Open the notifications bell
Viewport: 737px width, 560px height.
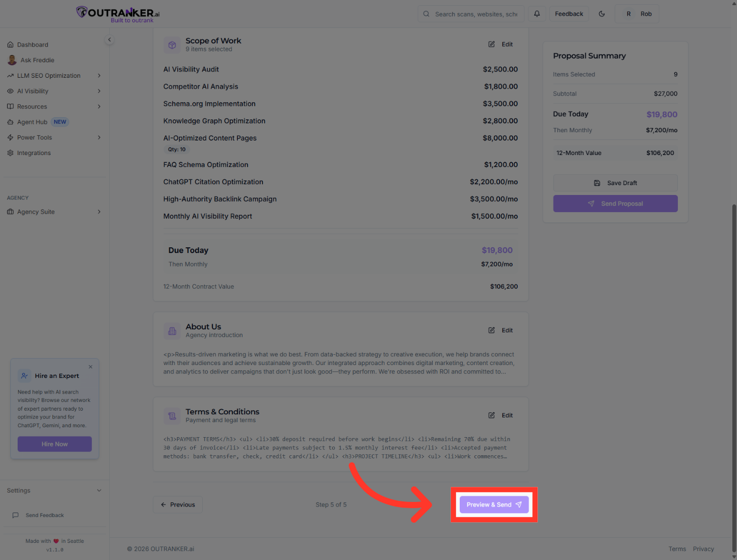[537, 14]
